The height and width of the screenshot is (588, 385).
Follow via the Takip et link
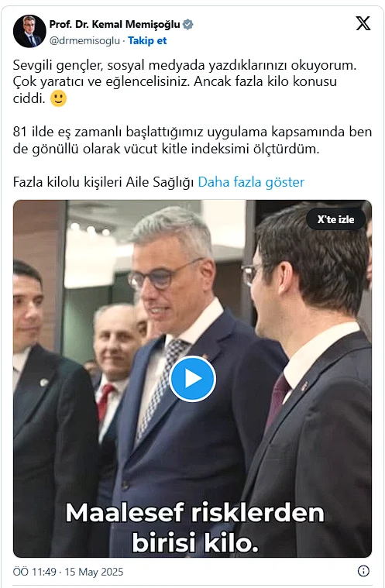(147, 40)
